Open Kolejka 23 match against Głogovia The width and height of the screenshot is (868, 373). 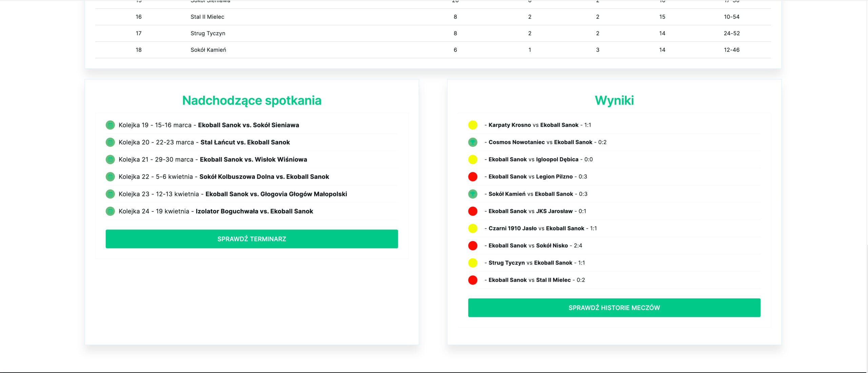(276, 194)
